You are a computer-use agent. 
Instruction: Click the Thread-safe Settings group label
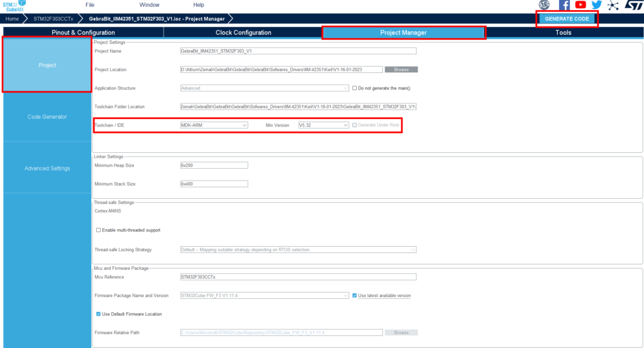[114, 203]
